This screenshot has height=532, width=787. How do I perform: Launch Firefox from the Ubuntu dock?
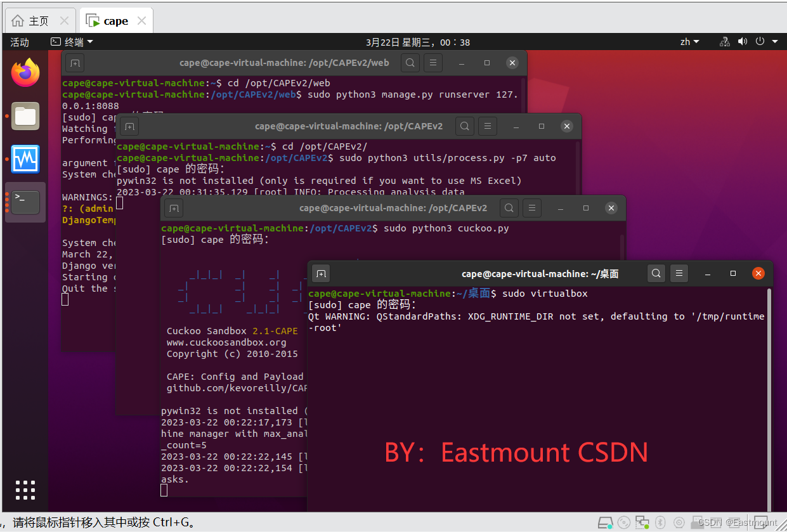(25, 72)
